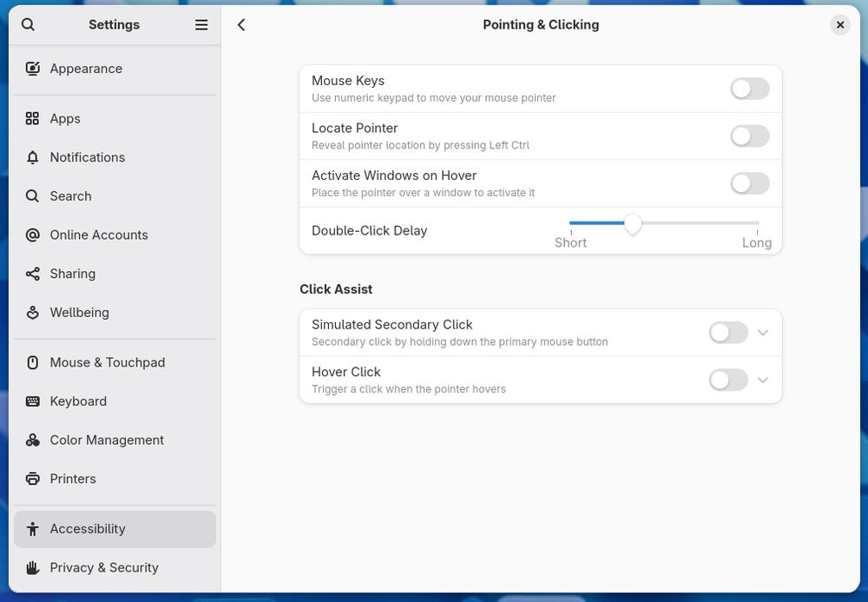Click the Apps grid icon
The width and height of the screenshot is (868, 602).
(33, 118)
